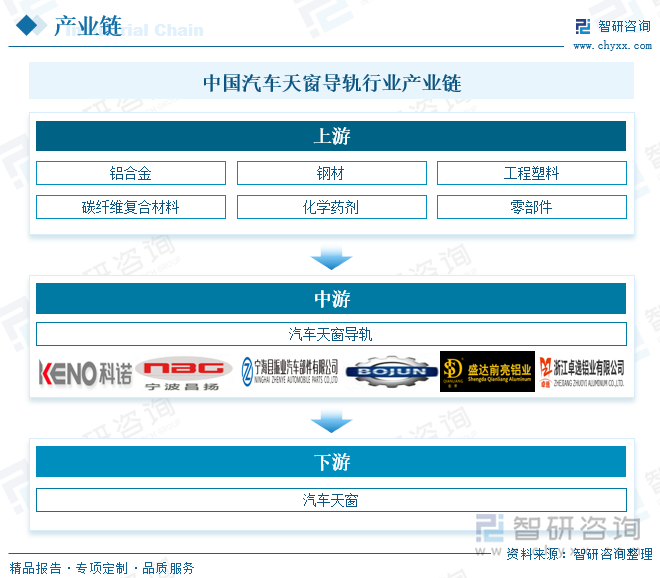Click the 精品报告·专项定制·品质服务 footer text
This screenshot has width=660, height=578.
tap(101, 568)
